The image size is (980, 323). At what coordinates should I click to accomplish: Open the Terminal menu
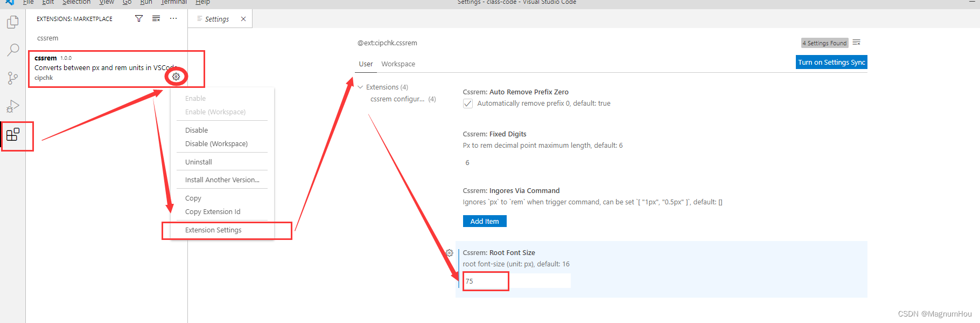(x=174, y=2)
